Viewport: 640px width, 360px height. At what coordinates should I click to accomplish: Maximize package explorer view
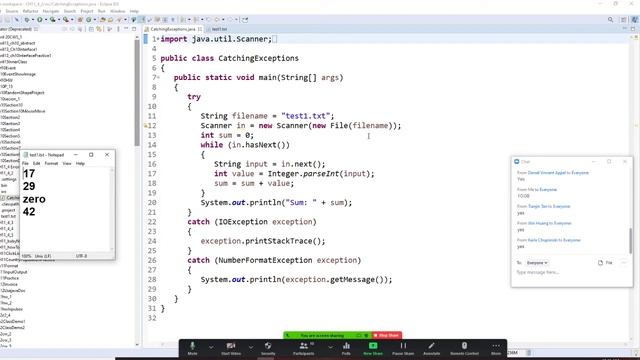134,29
